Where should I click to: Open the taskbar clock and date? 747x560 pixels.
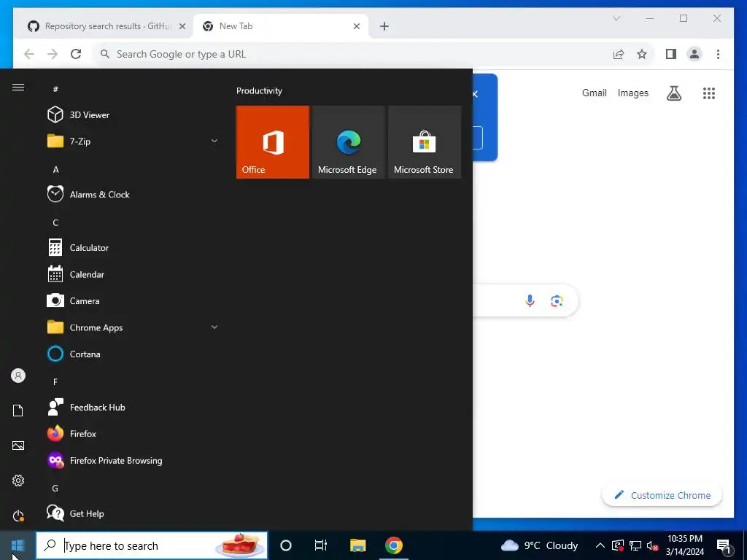tap(684, 545)
